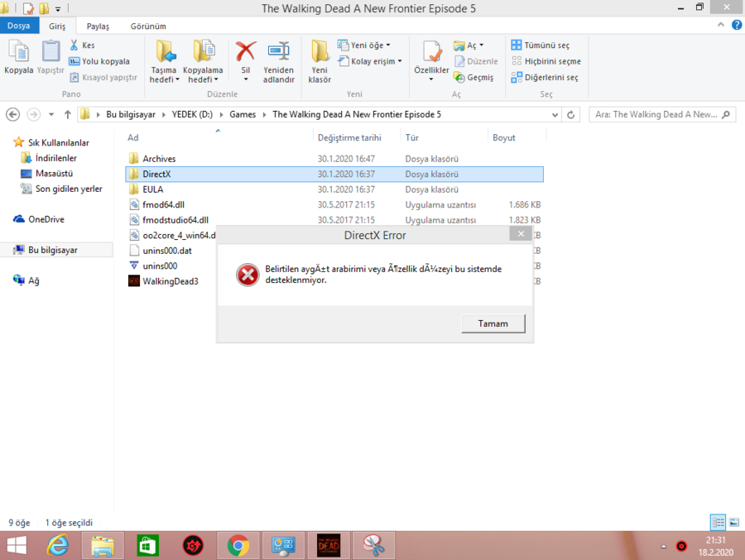745x560 pixels.
Task: Open Masaüstü in the sidebar
Action: point(54,174)
